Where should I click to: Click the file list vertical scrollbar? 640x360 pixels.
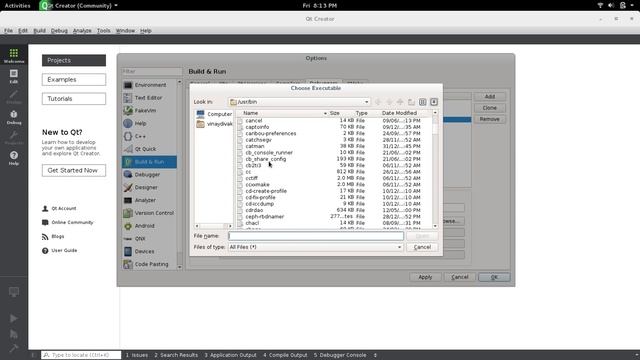[x=435, y=169]
